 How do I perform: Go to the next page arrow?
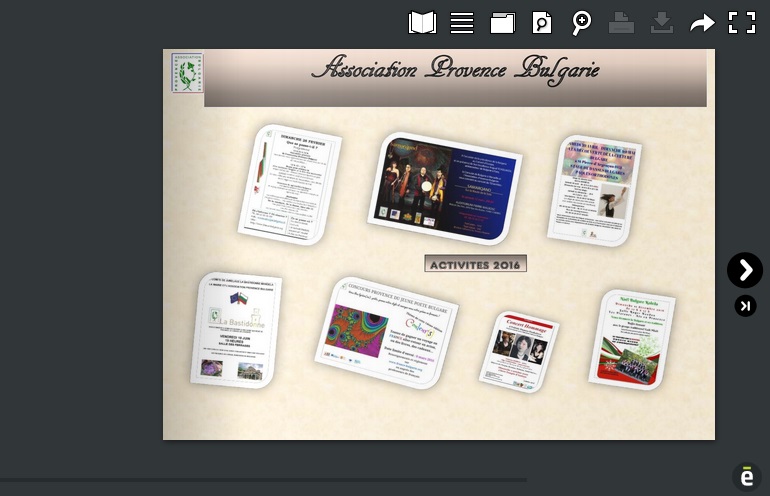tap(745, 270)
